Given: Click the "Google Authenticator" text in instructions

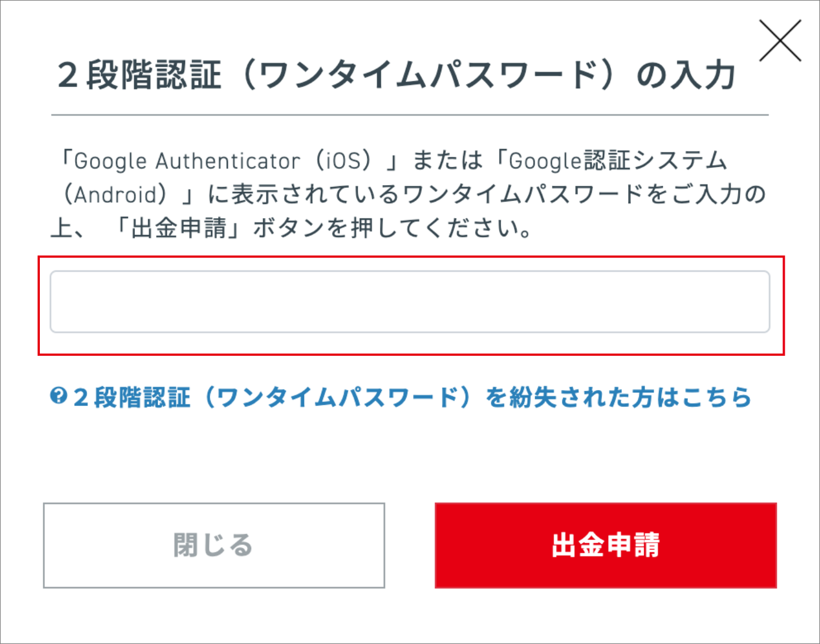Looking at the screenshot, I should pos(187,161).
